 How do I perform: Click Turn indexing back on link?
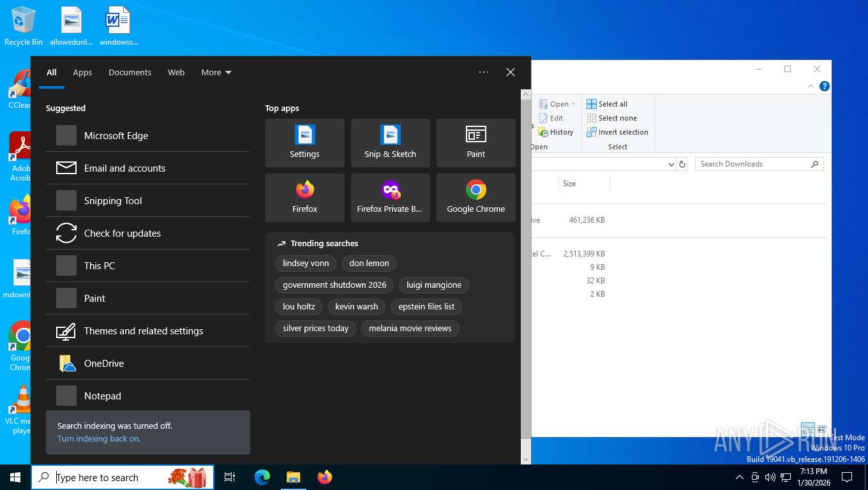click(99, 438)
